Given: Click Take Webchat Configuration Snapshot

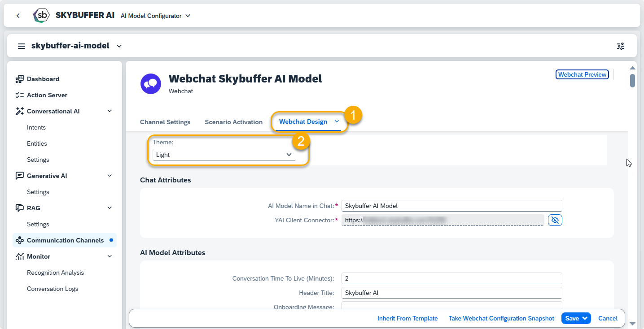Looking at the screenshot, I should 501,318.
